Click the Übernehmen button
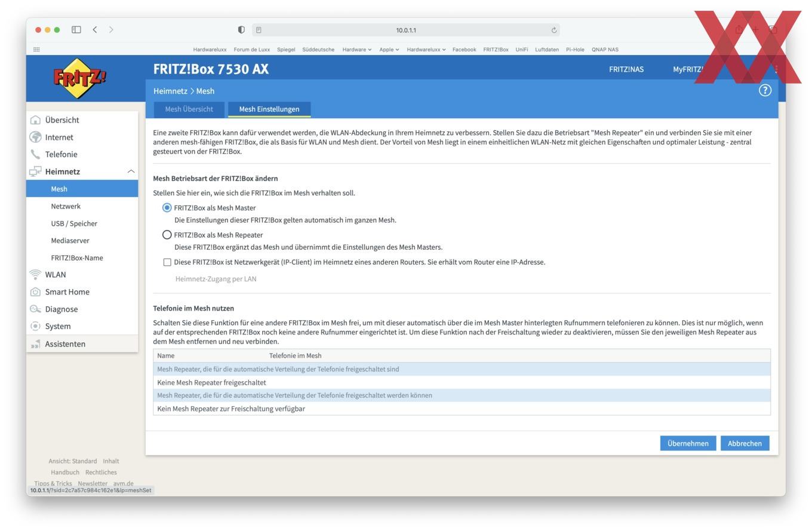The height and width of the screenshot is (531, 812). (x=688, y=443)
